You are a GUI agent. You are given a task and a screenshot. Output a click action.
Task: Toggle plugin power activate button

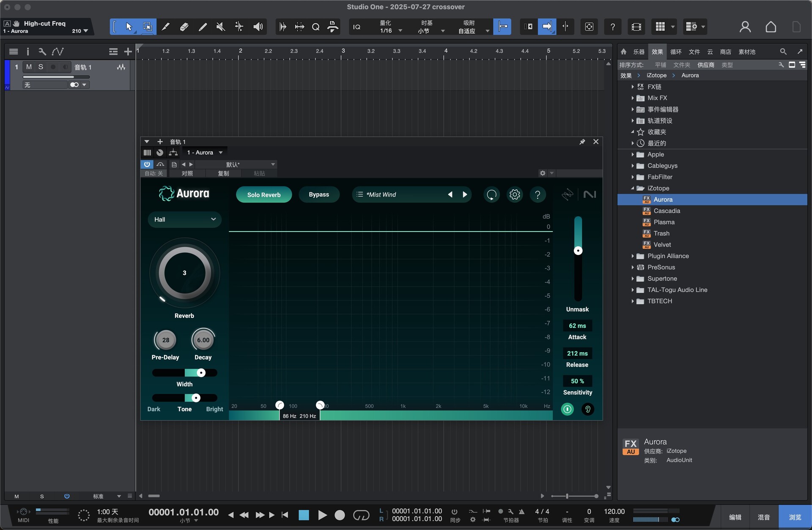tap(147, 164)
